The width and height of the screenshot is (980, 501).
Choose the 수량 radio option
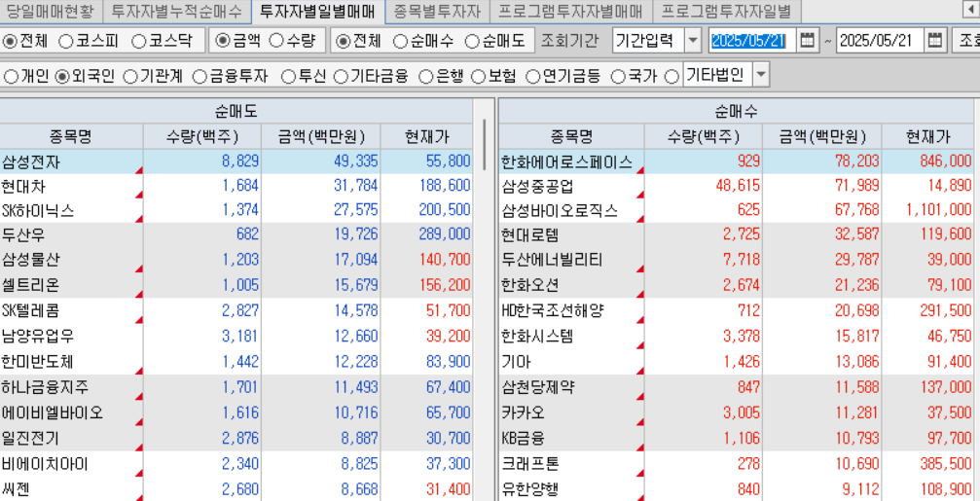[x=277, y=41]
